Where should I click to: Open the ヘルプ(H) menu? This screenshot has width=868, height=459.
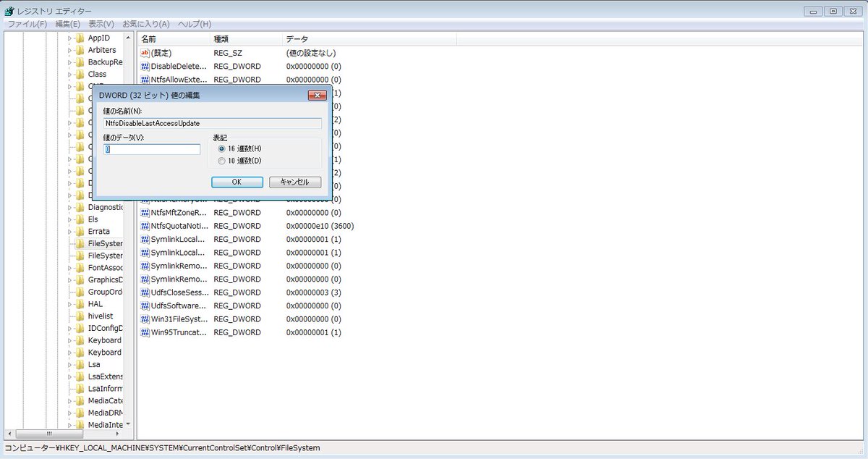click(x=195, y=24)
